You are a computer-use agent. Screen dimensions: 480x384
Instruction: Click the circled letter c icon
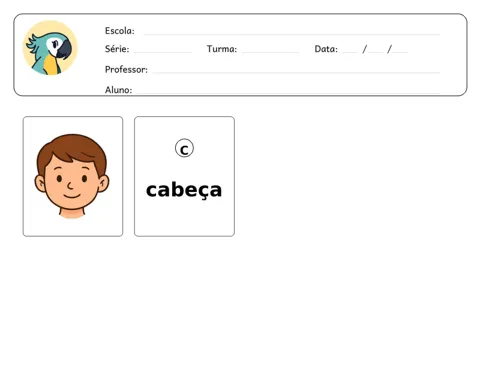click(184, 148)
